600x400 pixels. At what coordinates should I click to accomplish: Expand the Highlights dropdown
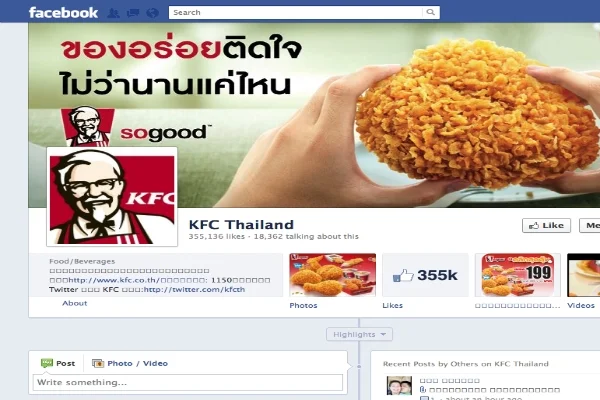pyautogui.click(x=359, y=334)
